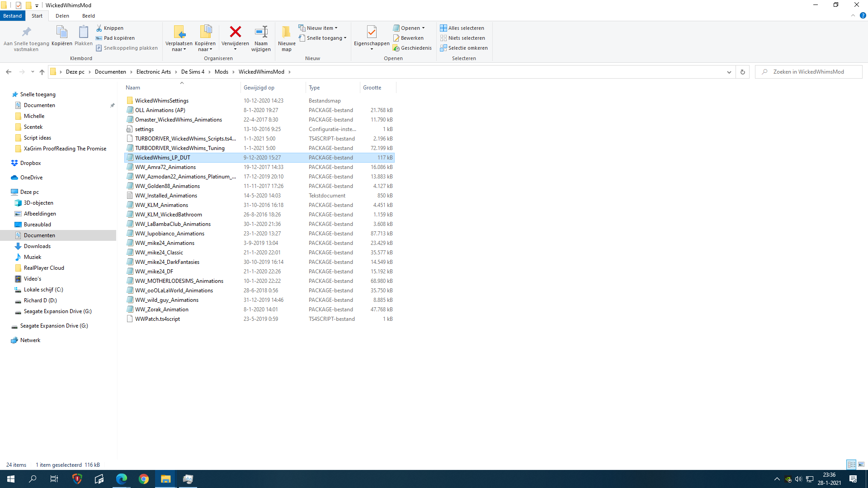868x488 pixels.
Task: Click Geschiedenis in the ribbon
Action: 412,48
